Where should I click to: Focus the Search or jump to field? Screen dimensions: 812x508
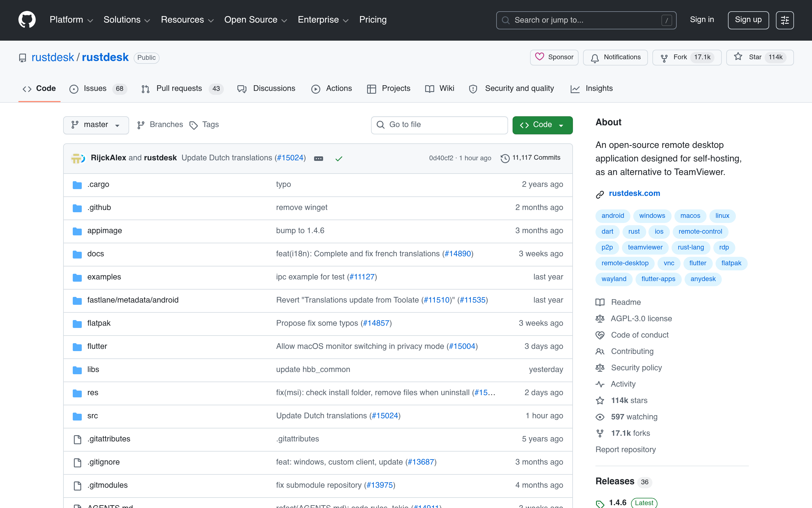coord(586,20)
